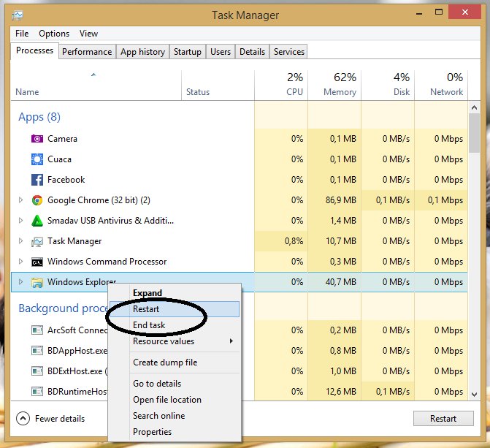Minimize the Task Manager window
The image size is (490, 448).
(419, 13)
